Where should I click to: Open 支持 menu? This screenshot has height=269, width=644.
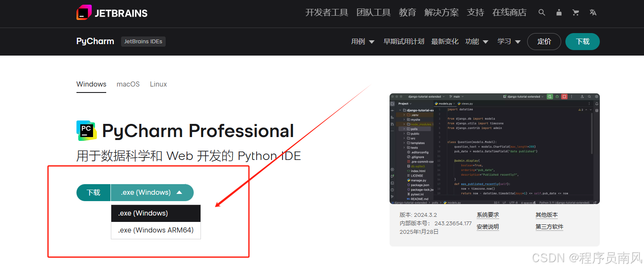[x=475, y=13]
